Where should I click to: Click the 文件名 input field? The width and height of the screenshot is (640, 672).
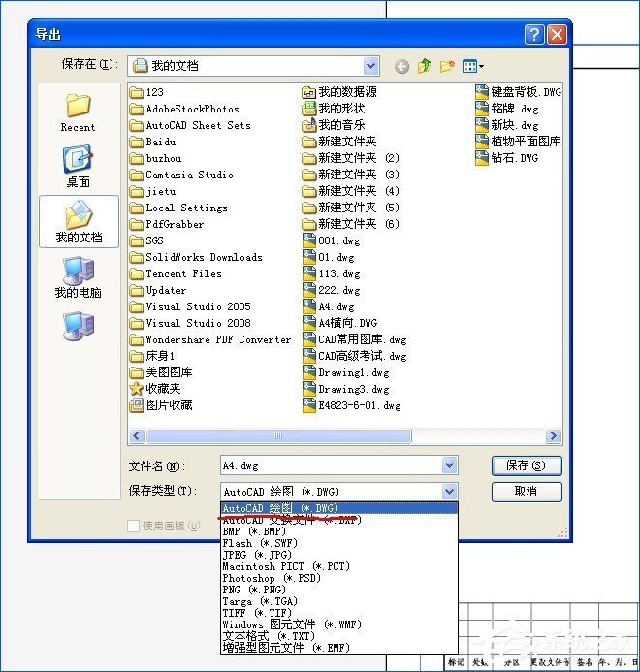[332, 465]
